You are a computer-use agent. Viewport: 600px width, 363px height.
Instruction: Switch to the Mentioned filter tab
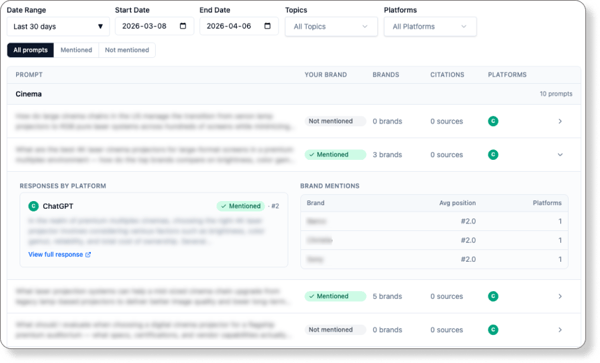(x=76, y=50)
